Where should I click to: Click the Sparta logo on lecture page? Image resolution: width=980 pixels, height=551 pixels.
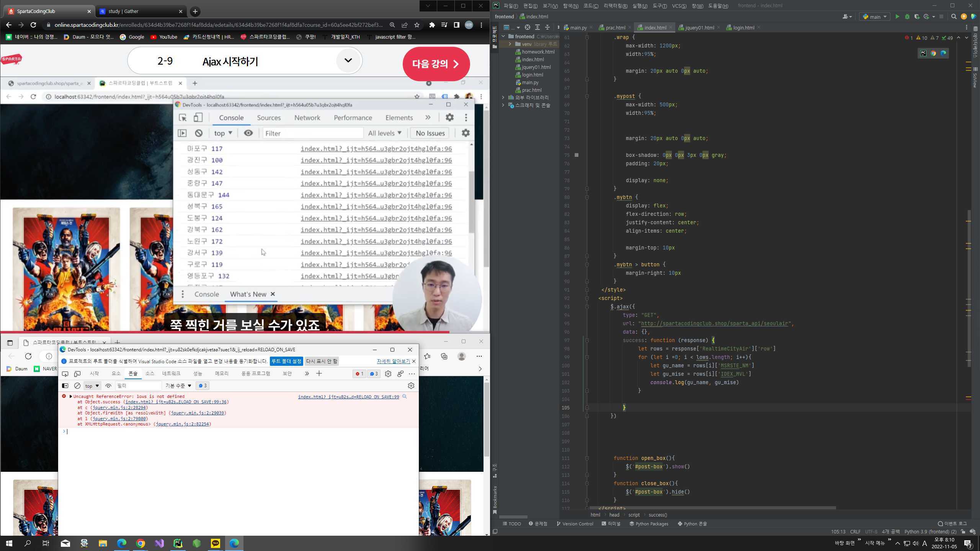(11, 59)
